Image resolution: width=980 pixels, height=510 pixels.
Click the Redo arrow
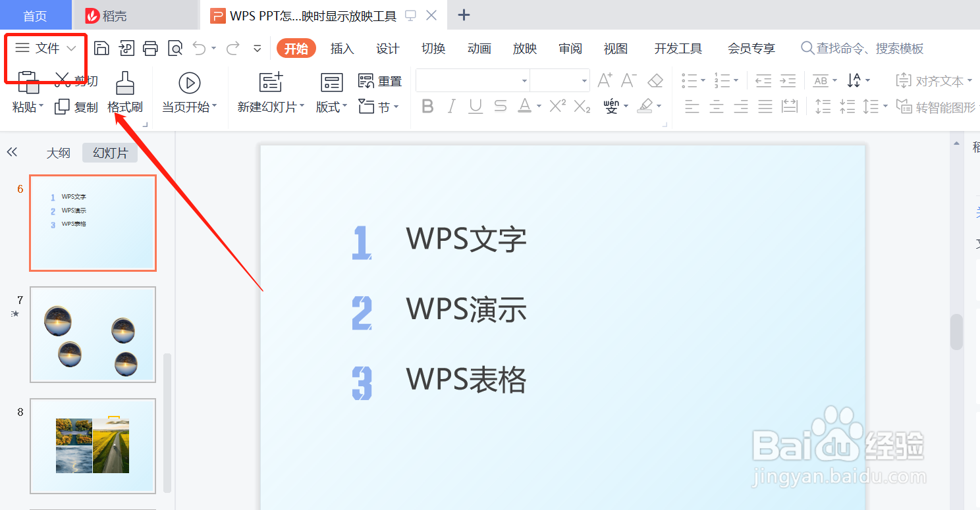(232, 48)
